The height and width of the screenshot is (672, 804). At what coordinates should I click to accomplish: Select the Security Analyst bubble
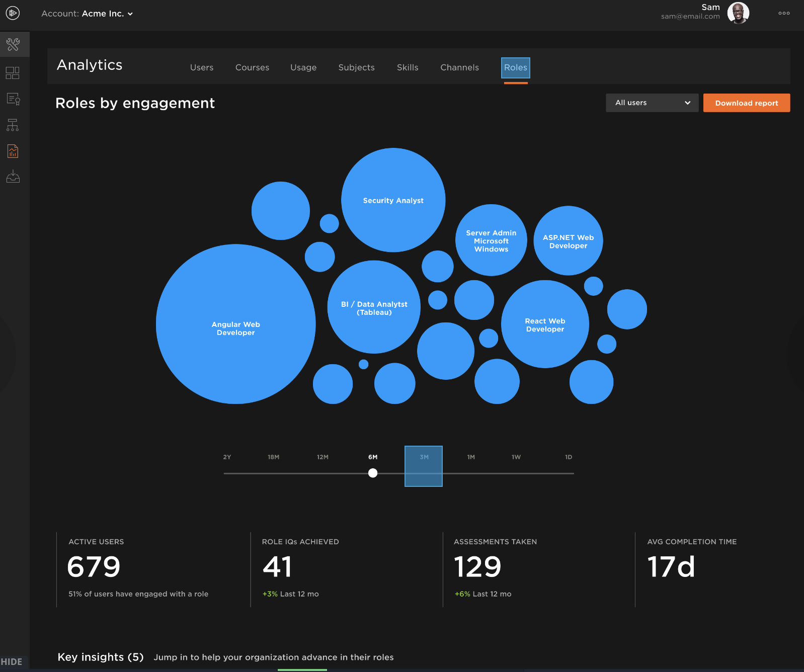tap(393, 200)
